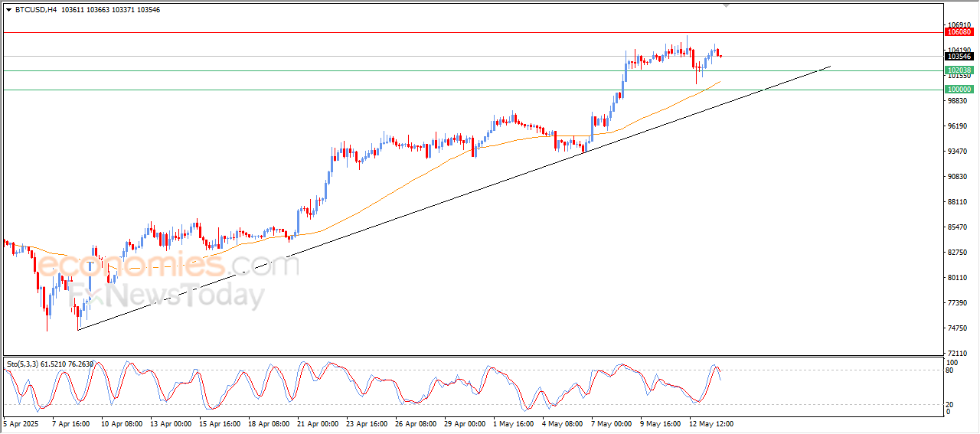Click the chart shift triangle marker at top
The height and width of the screenshot is (434, 980).
pyautogui.click(x=727, y=5)
